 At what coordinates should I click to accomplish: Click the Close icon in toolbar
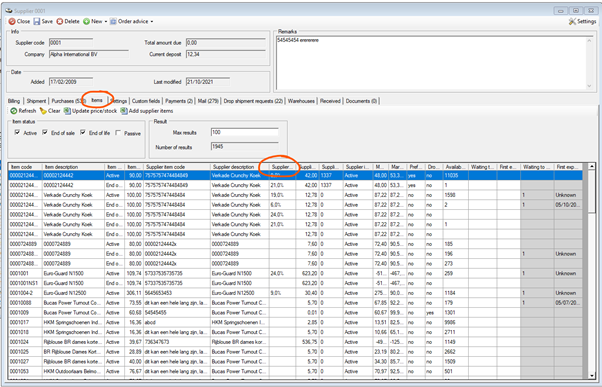pyautogui.click(x=12, y=22)
